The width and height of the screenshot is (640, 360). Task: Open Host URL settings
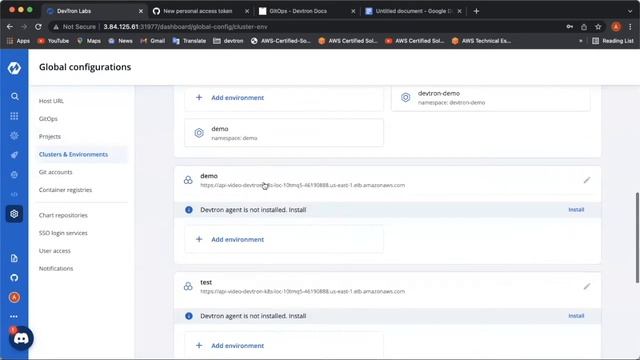(51, 101)
